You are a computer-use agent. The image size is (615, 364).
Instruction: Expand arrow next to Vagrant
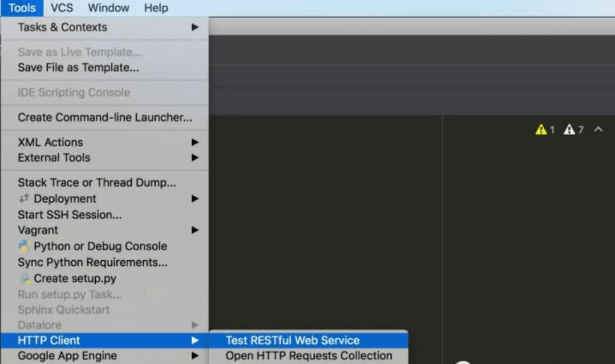coord(195,230)
